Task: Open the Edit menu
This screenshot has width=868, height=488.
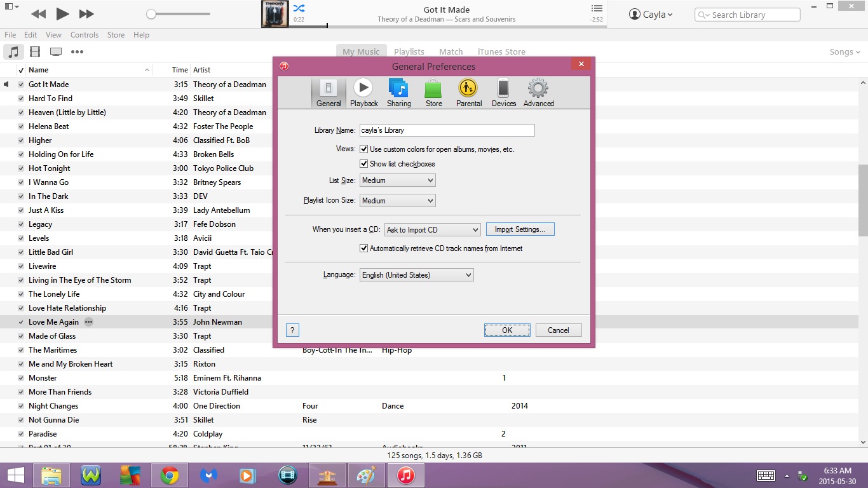Action: [31, 35]
